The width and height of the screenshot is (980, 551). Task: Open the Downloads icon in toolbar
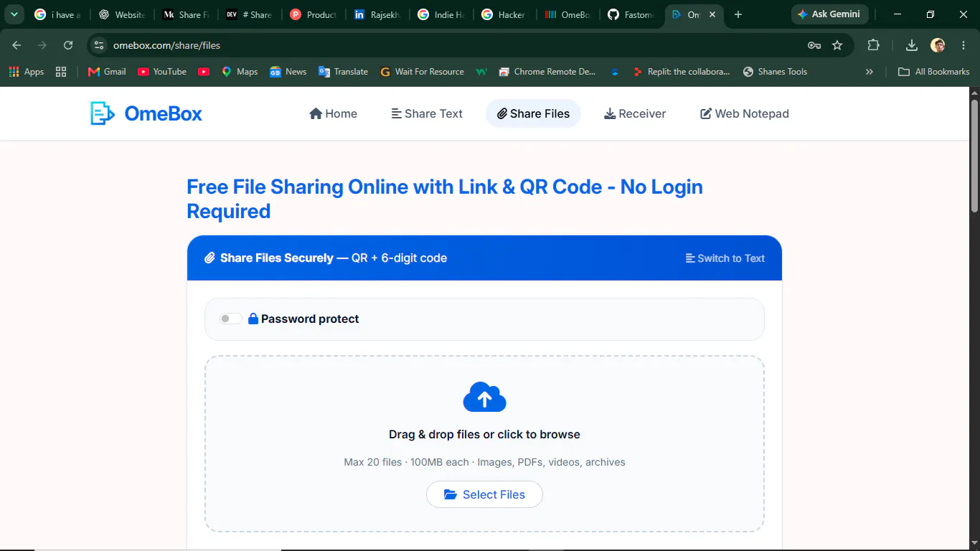911,45
